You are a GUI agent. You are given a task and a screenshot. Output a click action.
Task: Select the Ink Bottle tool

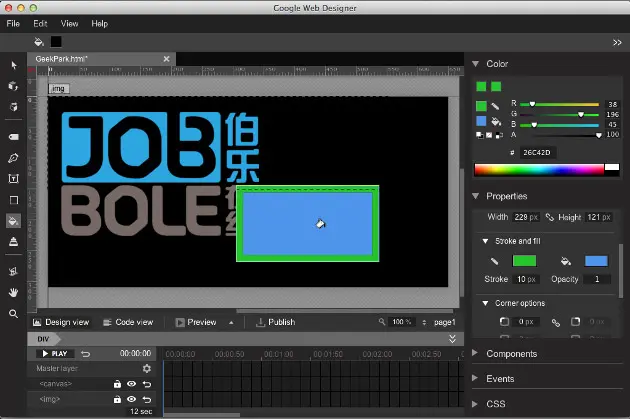coord(13,242)
